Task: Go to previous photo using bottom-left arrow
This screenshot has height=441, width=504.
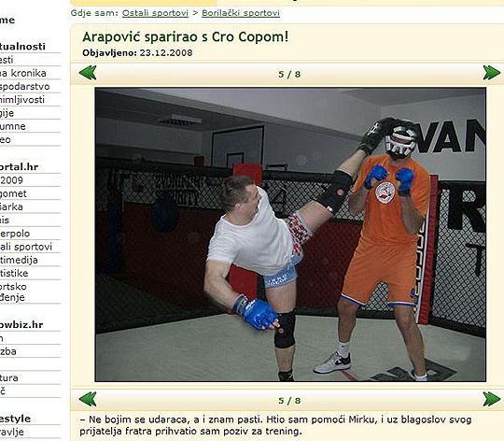Action: click(88, 399)
